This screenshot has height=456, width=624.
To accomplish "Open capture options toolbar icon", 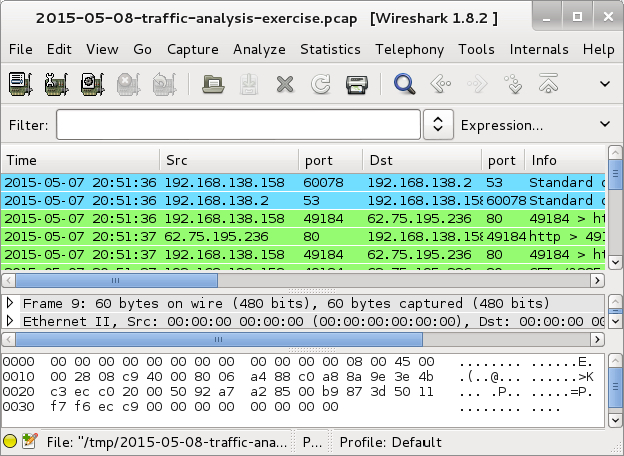I will 57,84.
